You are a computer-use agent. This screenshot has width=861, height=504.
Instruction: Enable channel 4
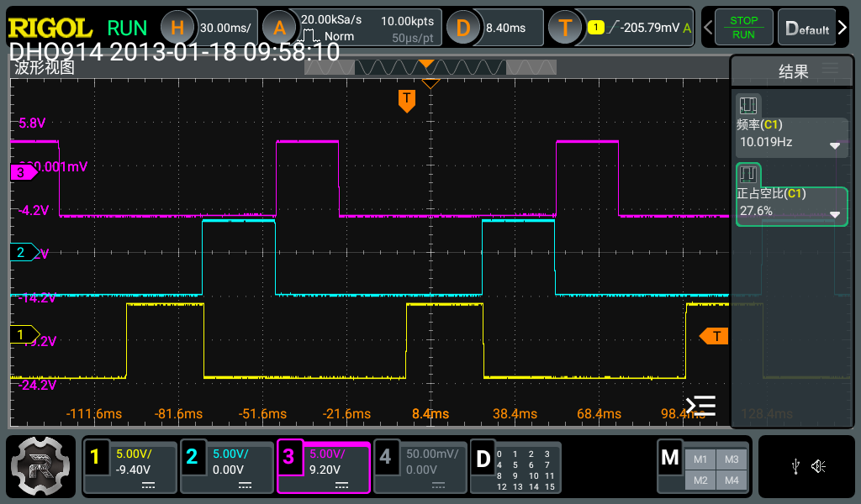coord(386,458)
